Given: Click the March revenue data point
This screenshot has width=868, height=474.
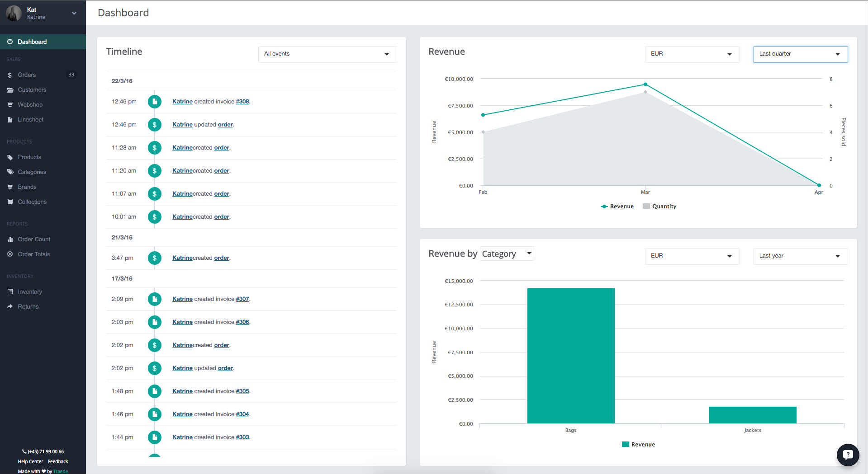Looking at the screenshot, I should pos(645,84).
